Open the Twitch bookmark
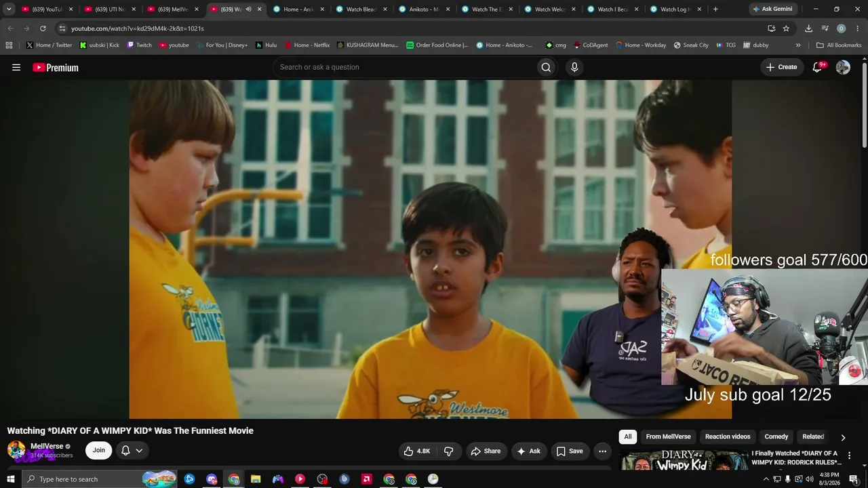Viewport: 868px width, 488px height. 139,45
